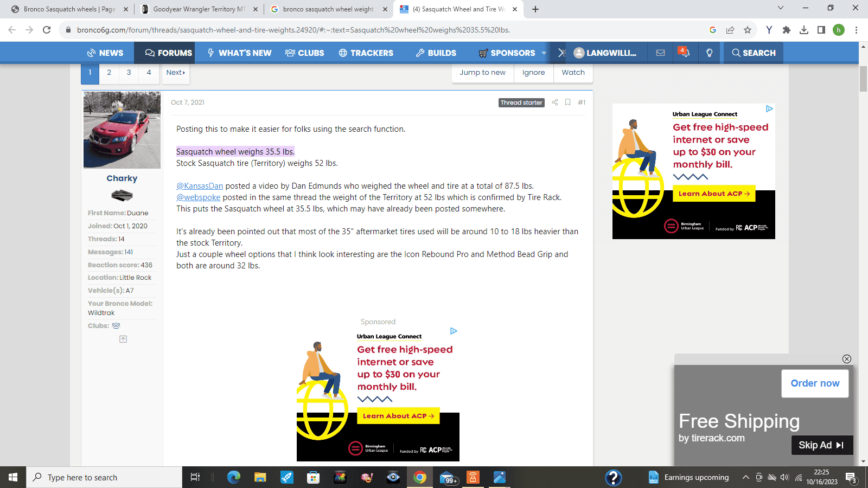Toggle Chrome side panel icon

tap(821, 30)
